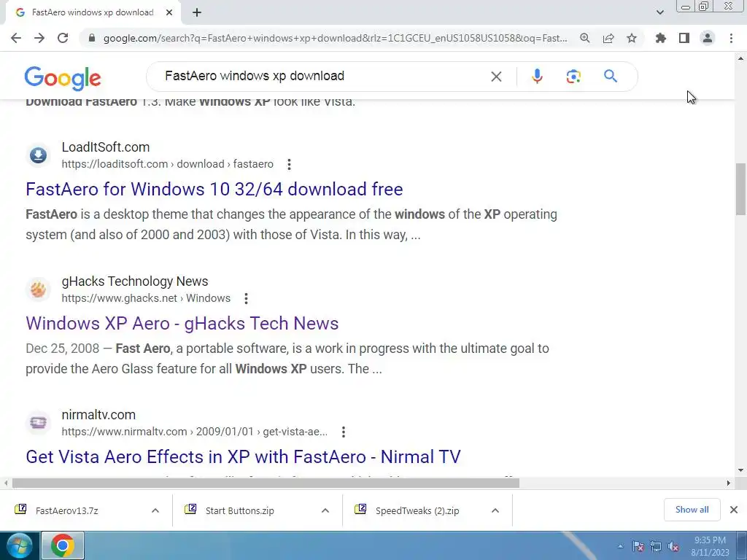747x560 pixels.
Task: Go forward with the forward arrow
Action: pos(39,38)
